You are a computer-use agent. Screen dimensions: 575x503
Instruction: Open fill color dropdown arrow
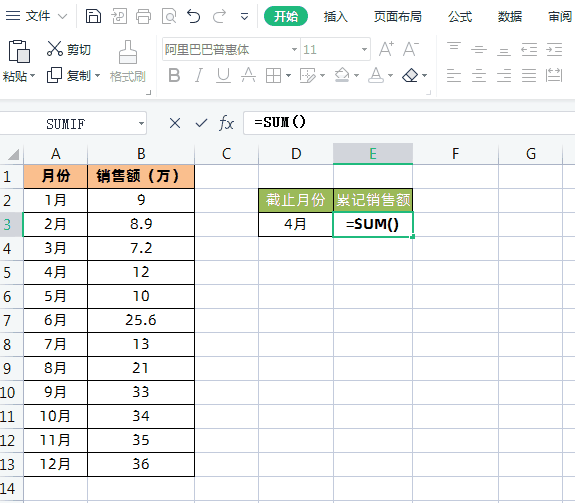tap(356, 76)
